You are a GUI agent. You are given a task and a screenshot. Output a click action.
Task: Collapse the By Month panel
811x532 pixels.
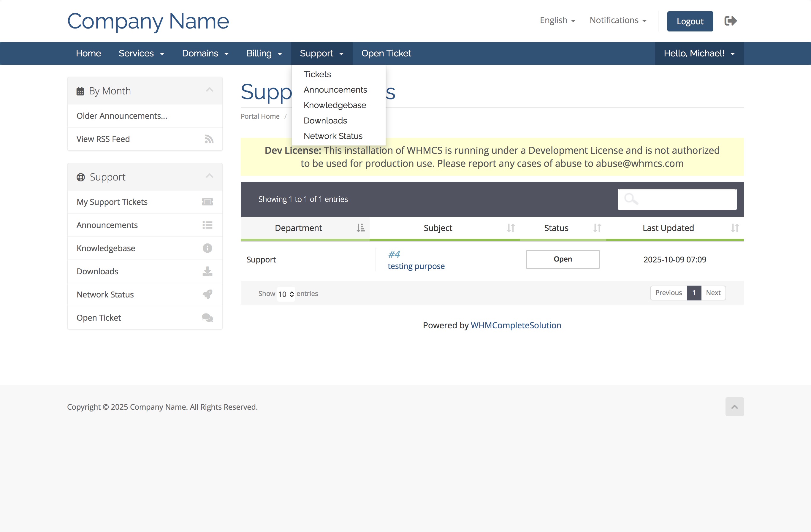point(210,90)
